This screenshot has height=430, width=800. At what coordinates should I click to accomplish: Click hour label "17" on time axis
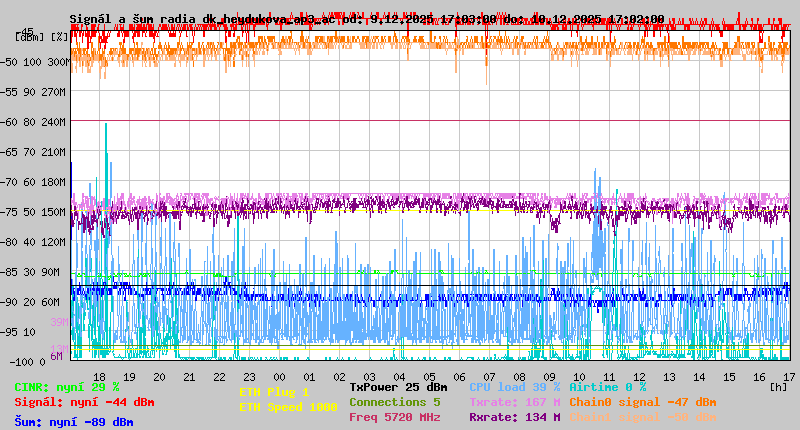(x=789, y=377)
